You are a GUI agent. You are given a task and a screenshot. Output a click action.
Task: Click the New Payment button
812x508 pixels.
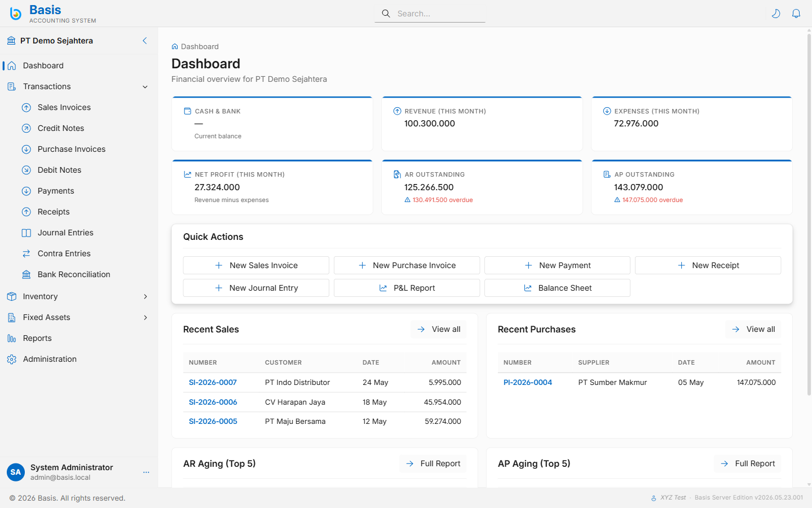(x=557, y=265)
